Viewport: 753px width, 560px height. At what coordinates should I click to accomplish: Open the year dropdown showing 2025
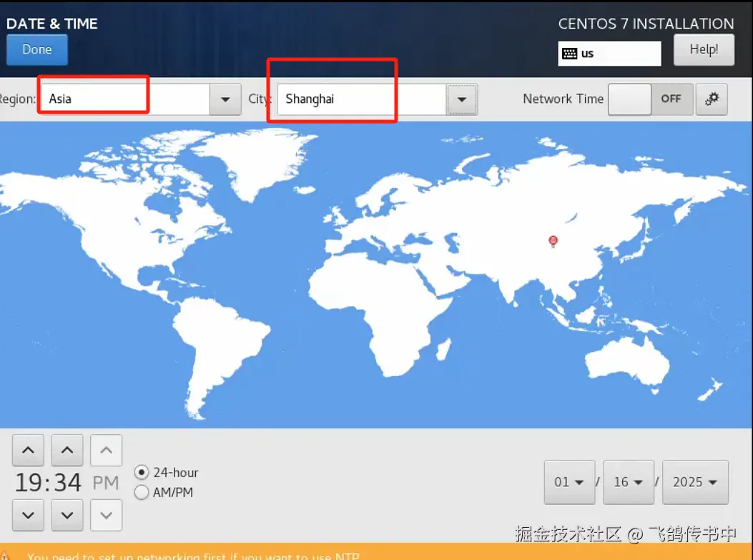(x=695, y=482)
